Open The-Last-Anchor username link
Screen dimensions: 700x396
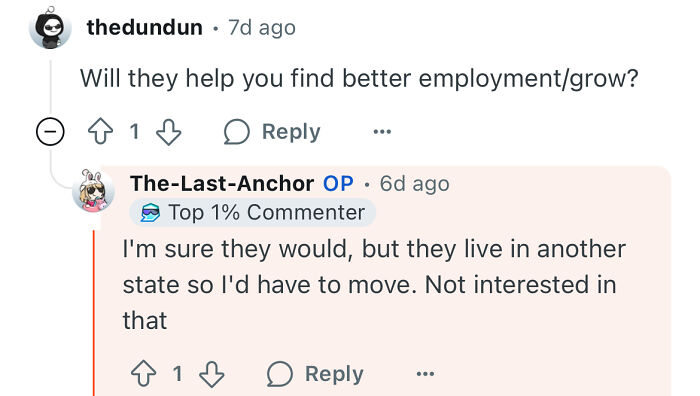tap(222, 183)
